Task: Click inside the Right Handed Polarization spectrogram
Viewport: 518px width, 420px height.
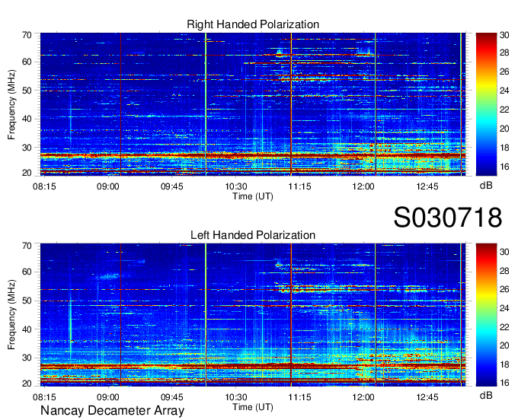Action: tap(253, 104)
